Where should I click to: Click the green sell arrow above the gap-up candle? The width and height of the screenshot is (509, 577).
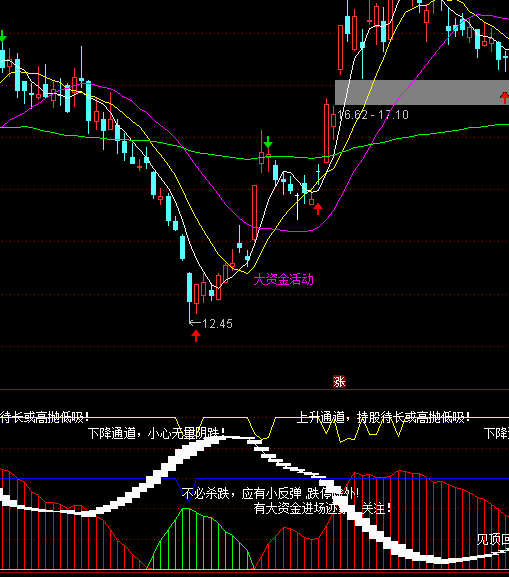[268, 142]
